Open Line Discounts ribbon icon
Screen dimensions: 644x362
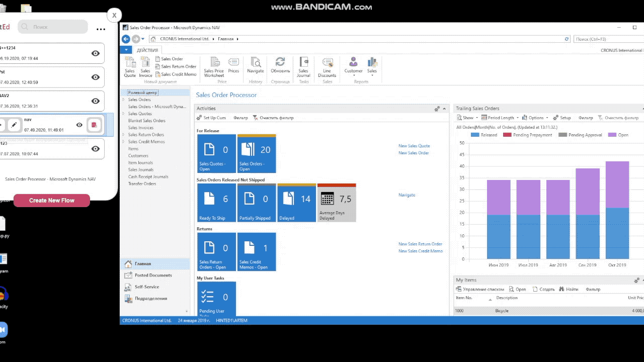tap(327, 67)
